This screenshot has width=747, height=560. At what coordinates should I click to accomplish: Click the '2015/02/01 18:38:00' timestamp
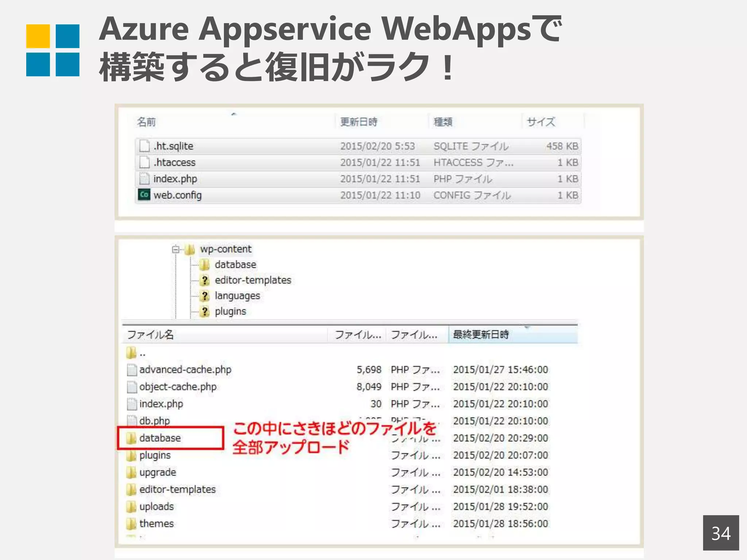[500, 490]
